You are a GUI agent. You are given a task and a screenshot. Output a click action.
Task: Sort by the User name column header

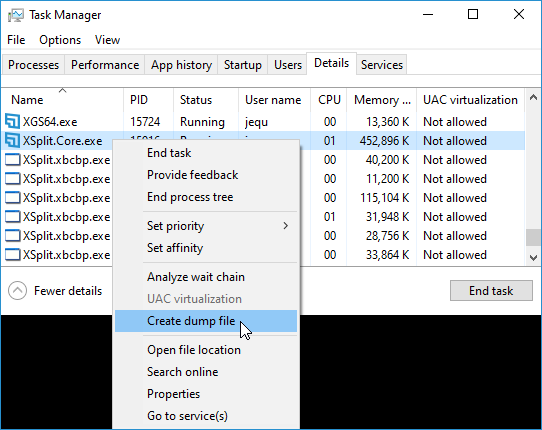(x=274, y=100)
